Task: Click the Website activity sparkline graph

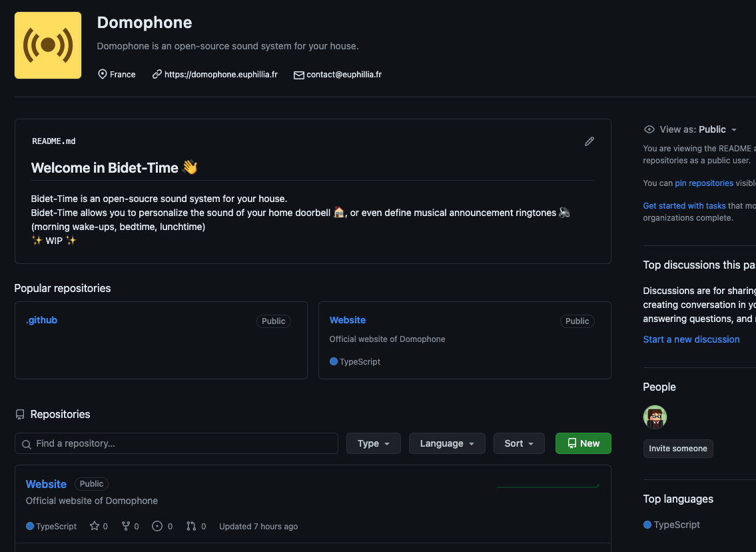Action: (x=548, y=486)
